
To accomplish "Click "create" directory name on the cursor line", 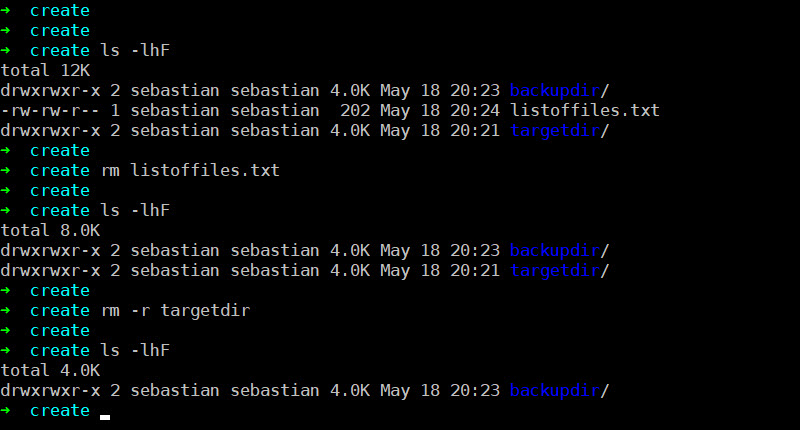I will click(60, 410).
